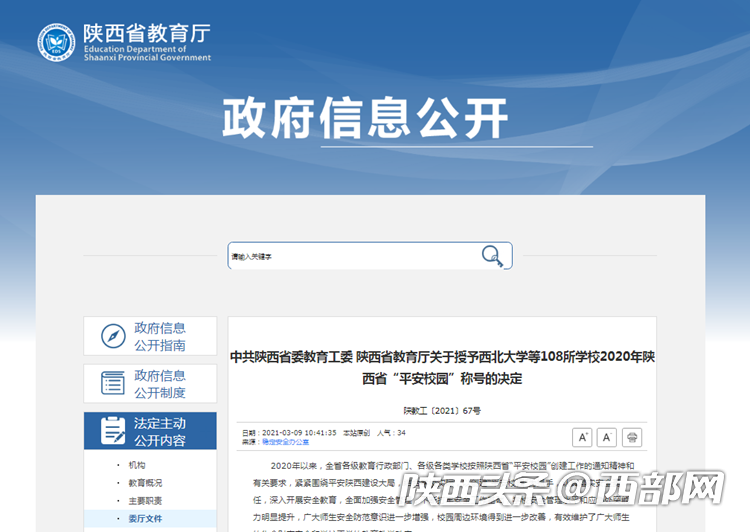Click the Shaanxi Education Department logo emblem
This screenshot has width=750, height=532.
coord(56,42)
